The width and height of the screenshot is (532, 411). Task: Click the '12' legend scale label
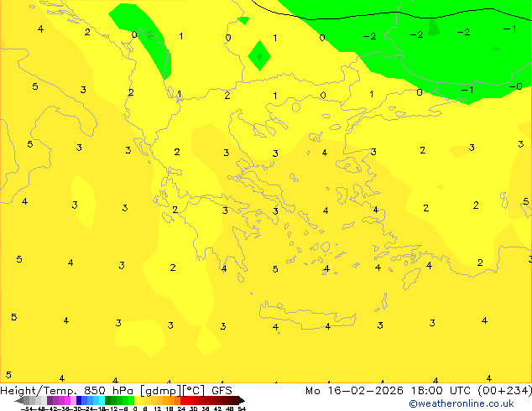(x=158, y=409)
